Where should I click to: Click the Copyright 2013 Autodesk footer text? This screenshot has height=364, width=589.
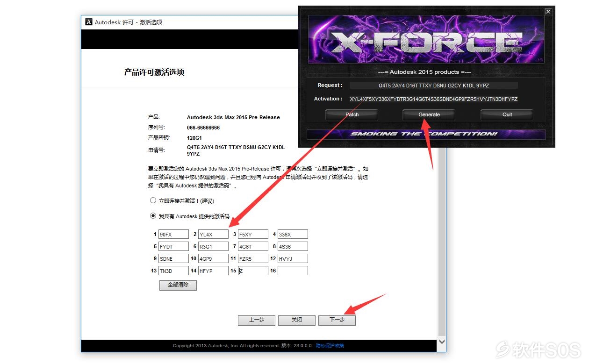click(226, 346)
